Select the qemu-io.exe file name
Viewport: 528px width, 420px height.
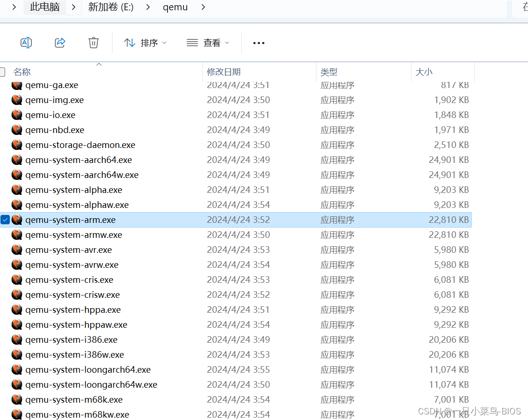[50, 115]
